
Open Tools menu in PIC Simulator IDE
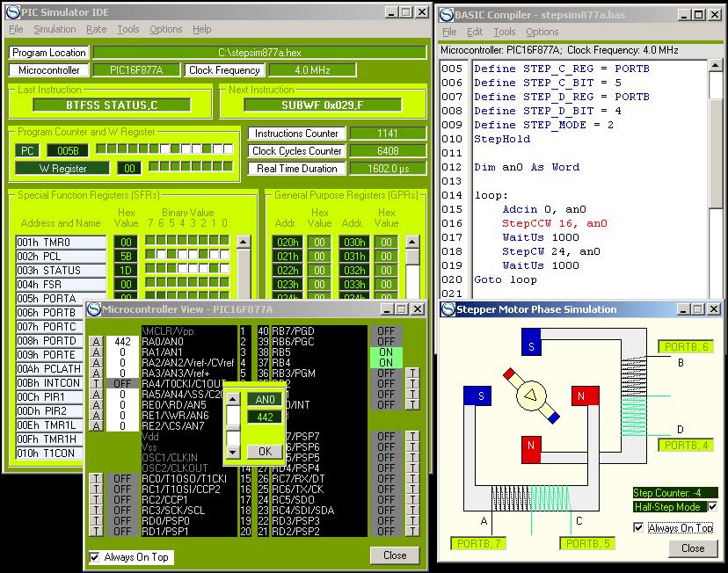(x=128, y=29)
